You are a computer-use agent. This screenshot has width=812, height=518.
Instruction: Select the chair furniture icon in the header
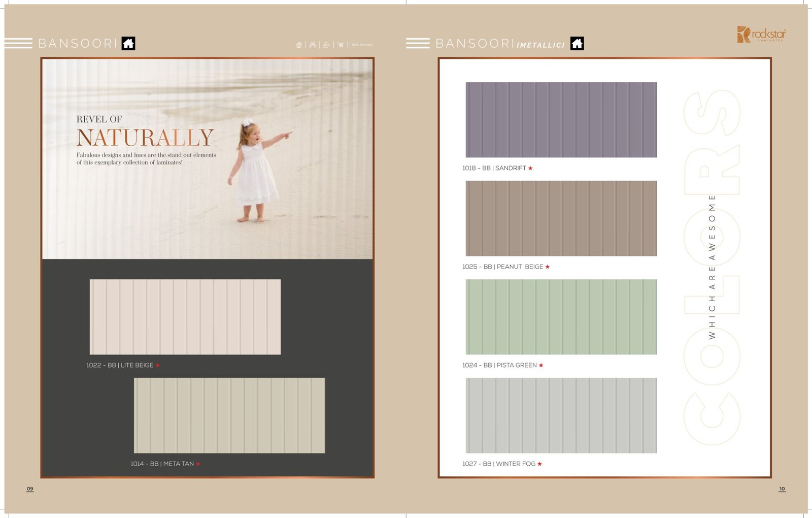coord(313,45)
